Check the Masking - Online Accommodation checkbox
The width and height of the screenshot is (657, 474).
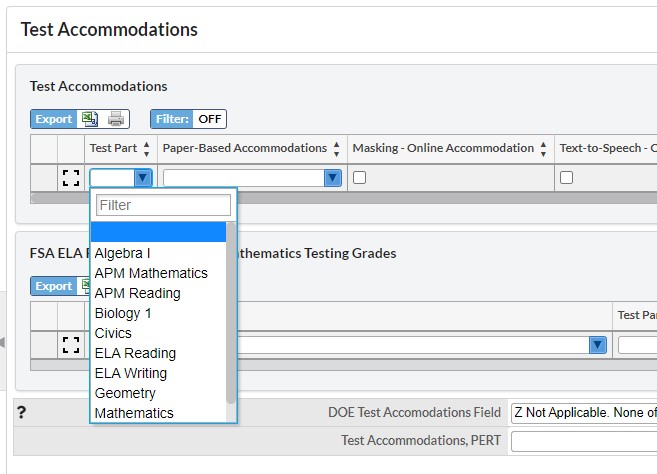coord(359,178)
